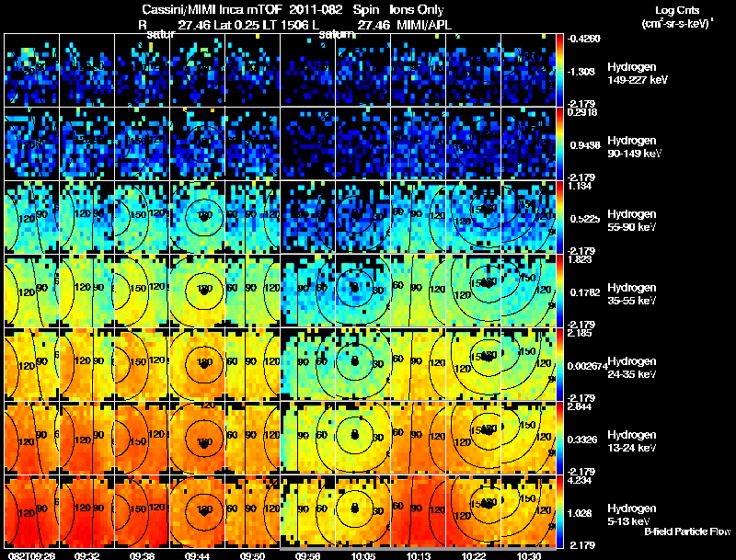Viewport: 736px width, 560px height.
Task: Click the color bar beside Hydrogen 35-55 keV
Action: click(559, 291)
